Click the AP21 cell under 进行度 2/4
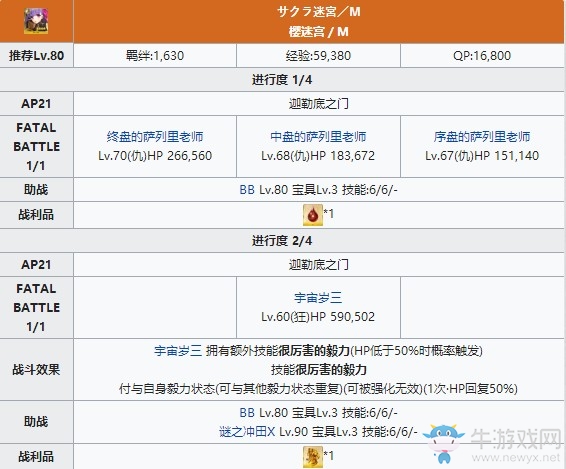 coord(36,265)
